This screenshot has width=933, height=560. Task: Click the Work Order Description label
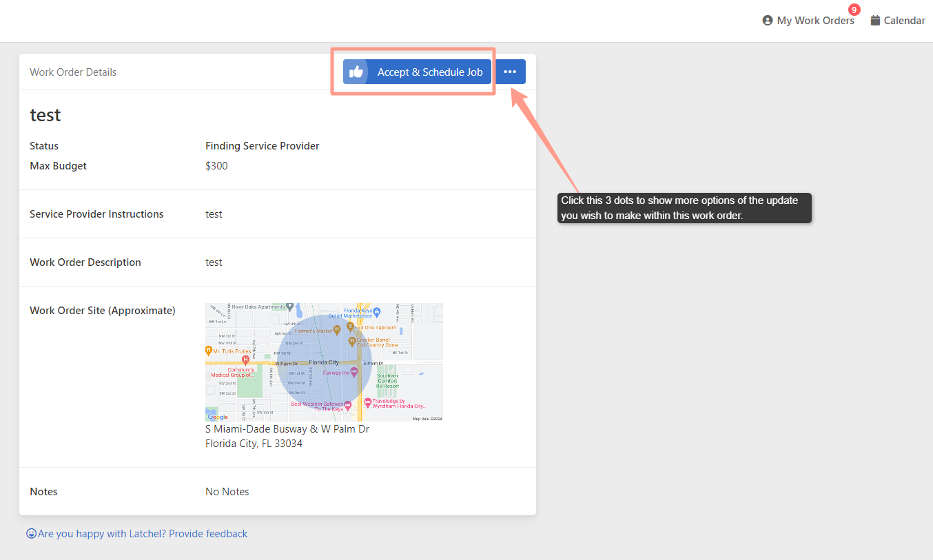coord(85,262)
